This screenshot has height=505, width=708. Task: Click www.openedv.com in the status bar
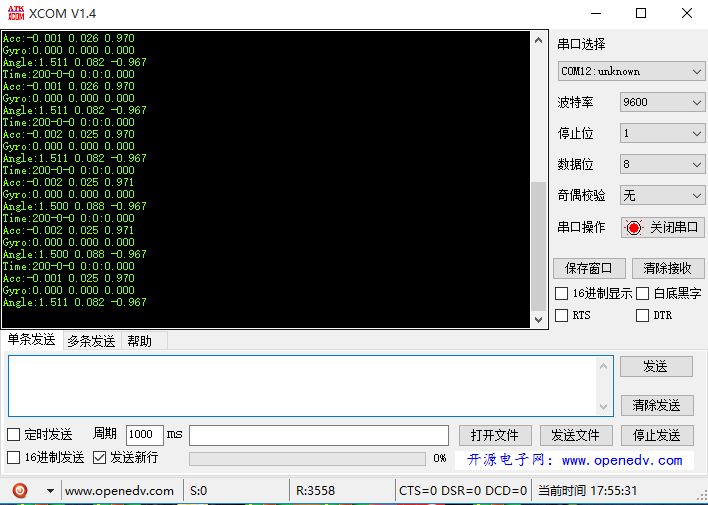click(x=119, y=491)
